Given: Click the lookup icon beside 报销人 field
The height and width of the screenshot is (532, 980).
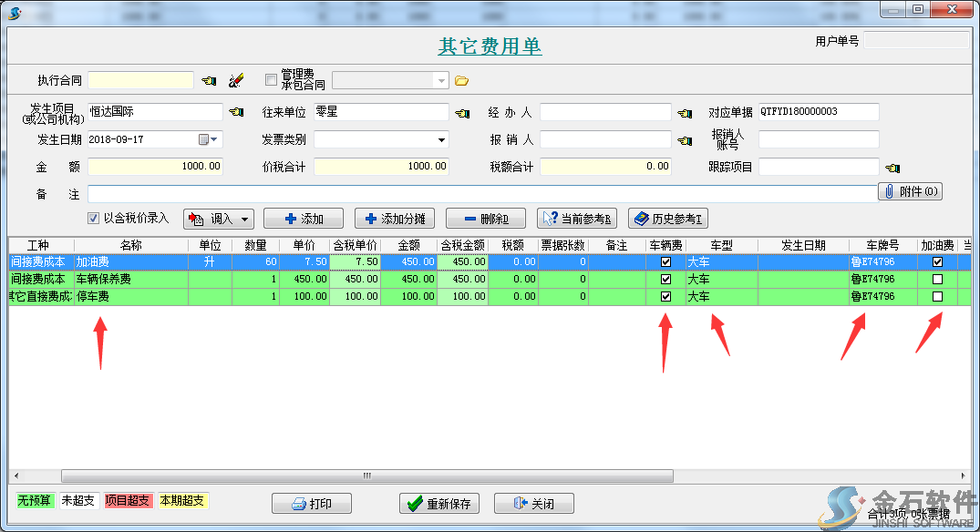Looking at the screenshot, I should [685, 139].
